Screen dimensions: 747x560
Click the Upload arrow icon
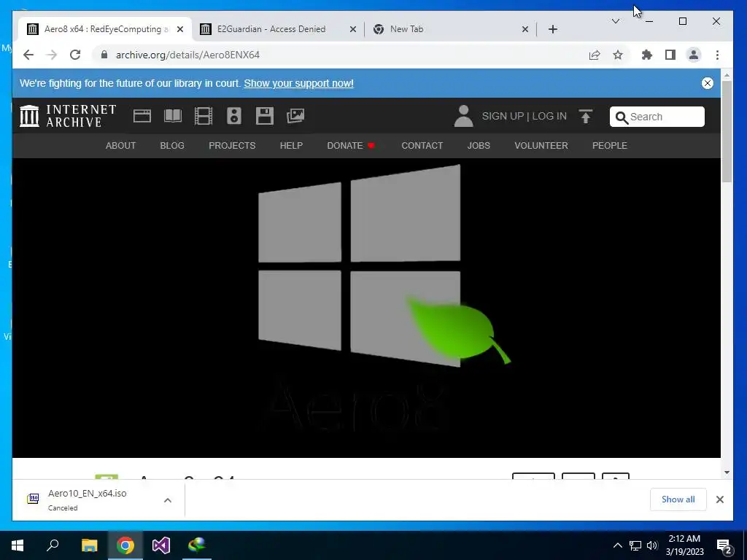[x=586, y=116]
